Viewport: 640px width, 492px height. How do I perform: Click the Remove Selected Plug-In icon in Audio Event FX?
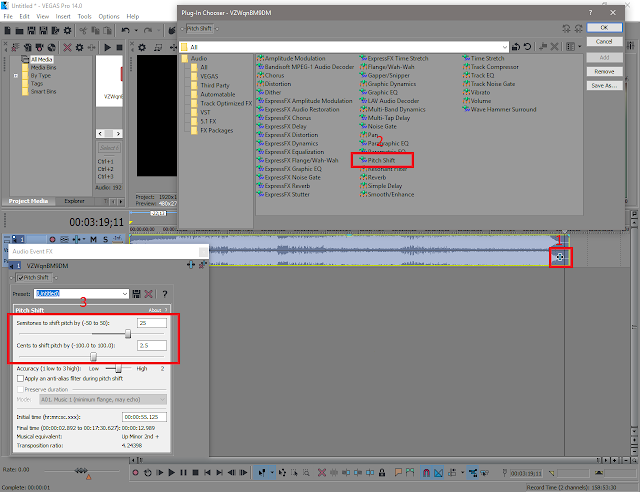202,265
